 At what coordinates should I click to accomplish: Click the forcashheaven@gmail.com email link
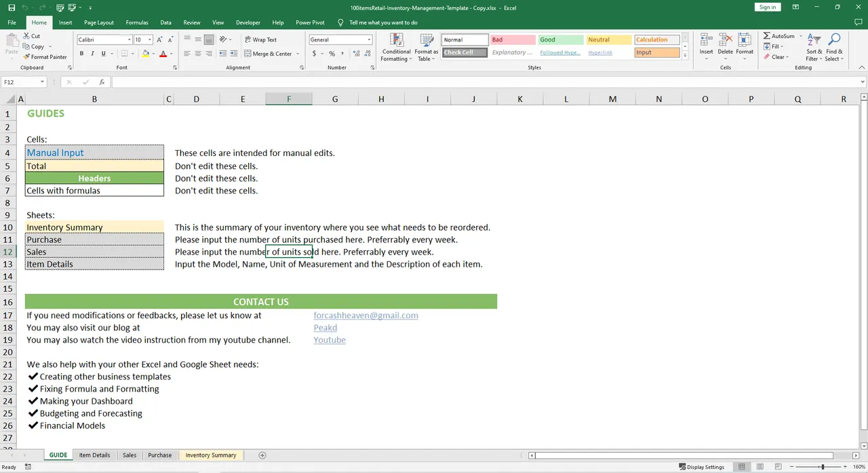point(366,315)
